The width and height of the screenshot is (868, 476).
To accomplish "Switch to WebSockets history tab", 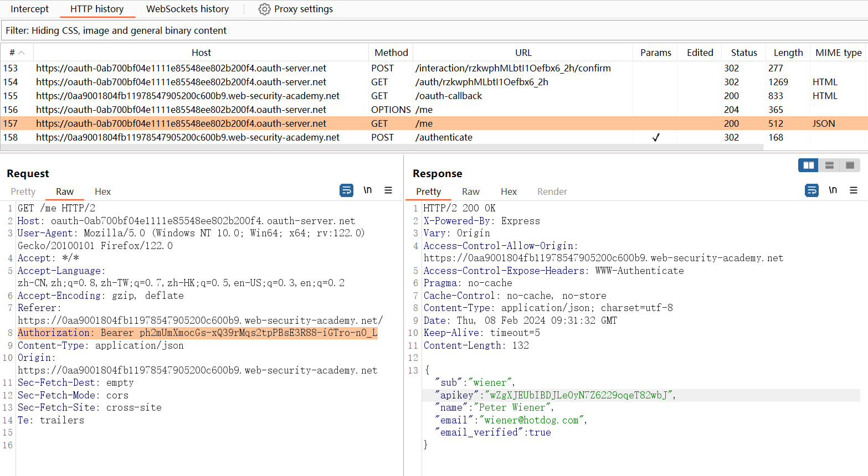I will [187, 9].
